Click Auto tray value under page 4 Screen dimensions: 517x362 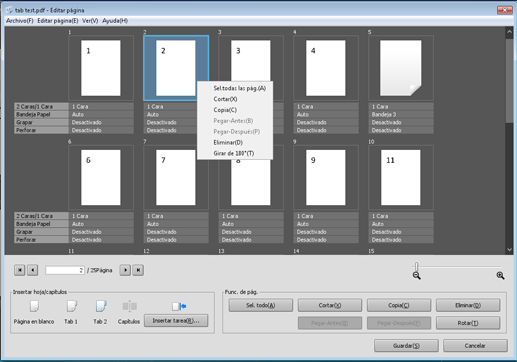(x=326, y=114)
